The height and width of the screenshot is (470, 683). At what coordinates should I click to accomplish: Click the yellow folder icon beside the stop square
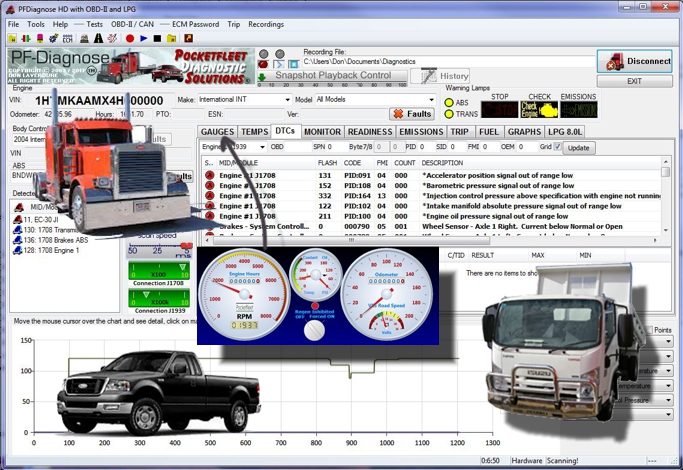coord(172,38)
